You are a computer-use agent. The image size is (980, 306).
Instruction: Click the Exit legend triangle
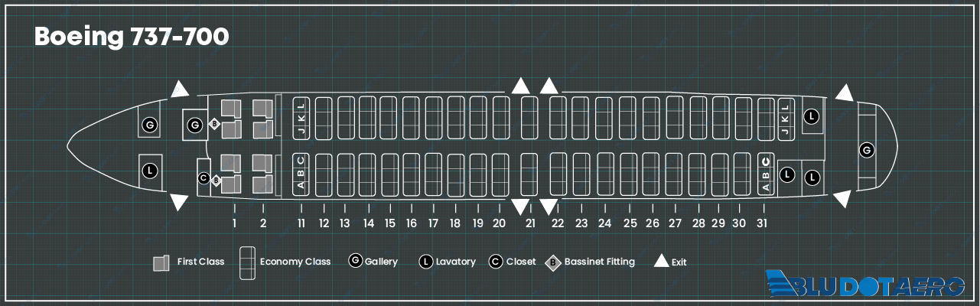coord(661,261)
